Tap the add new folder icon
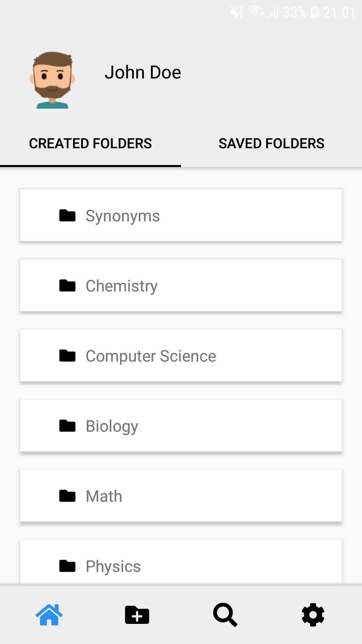The image size is (362, 644). point(137,614)
